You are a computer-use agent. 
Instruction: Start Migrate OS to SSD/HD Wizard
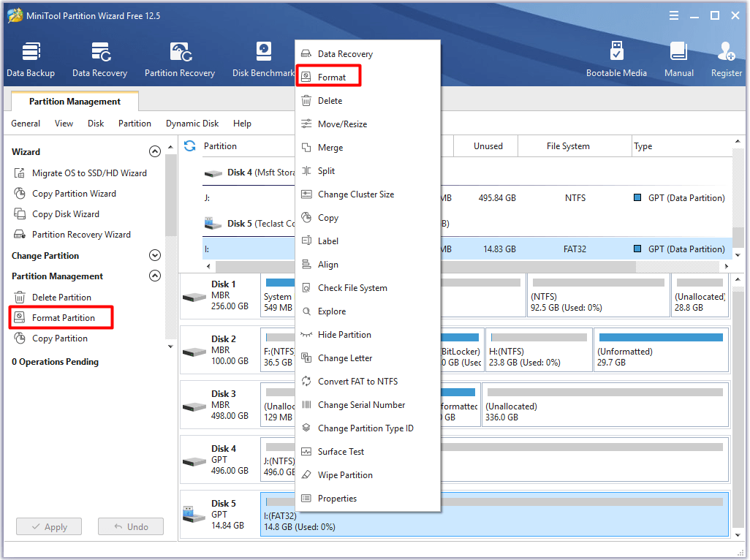(80, 173)
